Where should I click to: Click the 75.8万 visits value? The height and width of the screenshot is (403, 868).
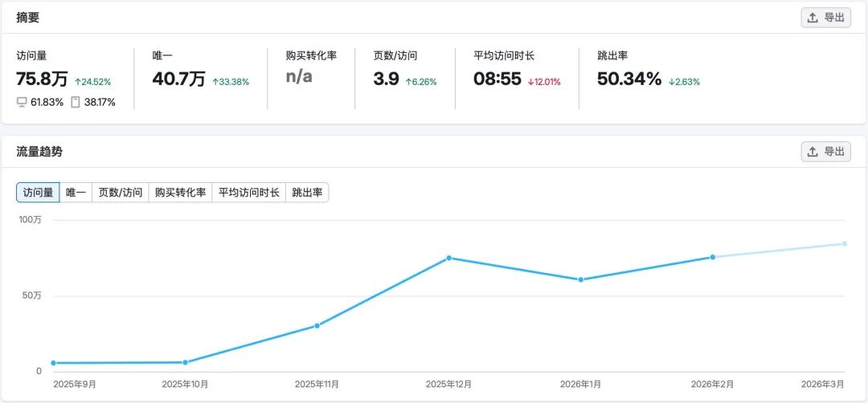42,79
